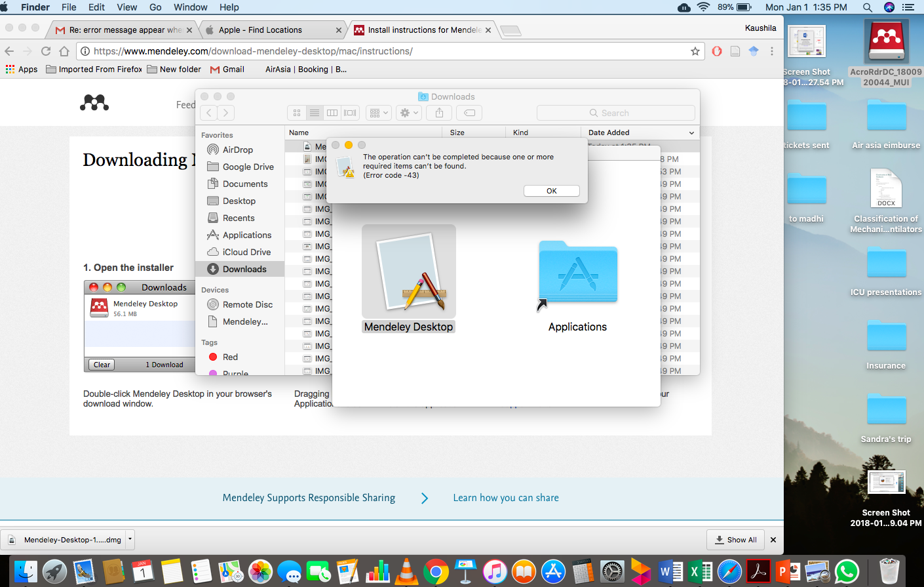Open the Finder item arrangement dropdown
This screenshot has width=924, height=587.
379,113
